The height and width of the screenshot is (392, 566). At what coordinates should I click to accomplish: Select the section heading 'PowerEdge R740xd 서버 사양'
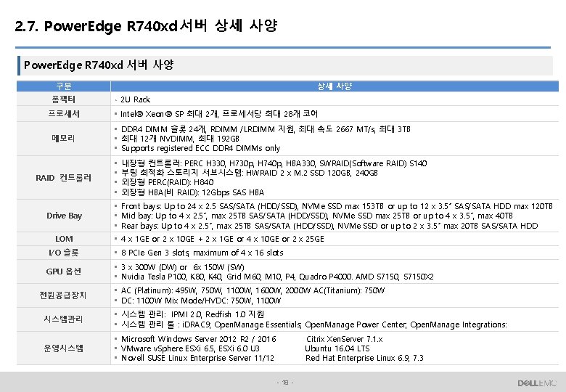point(99,65)
